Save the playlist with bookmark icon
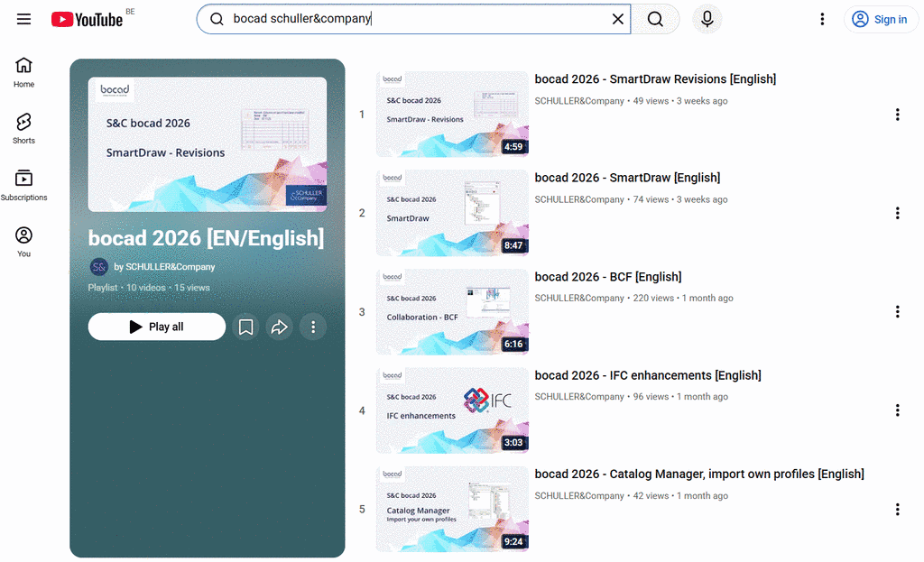924x562 pixels. (x=245, y=327)
